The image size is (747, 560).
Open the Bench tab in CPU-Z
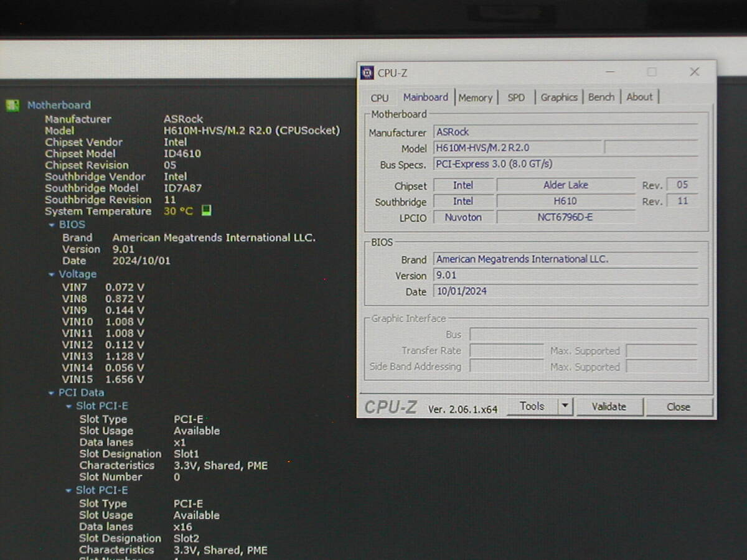coord(601,97)
